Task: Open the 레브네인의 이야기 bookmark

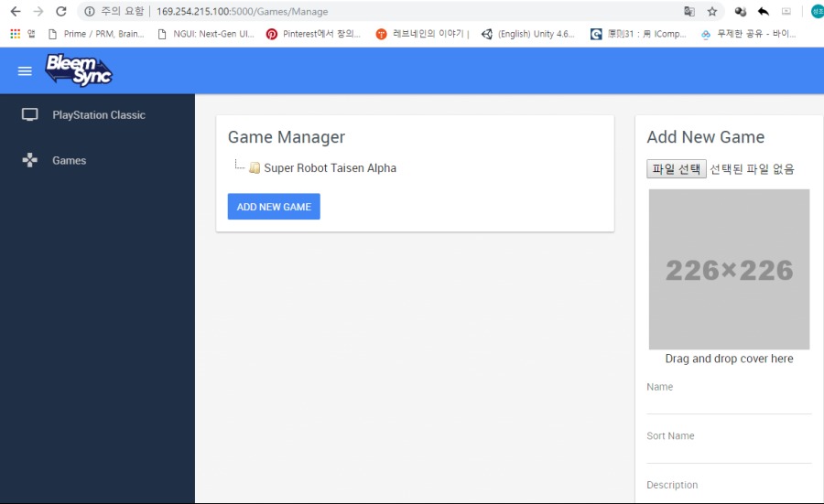Action: pos(422,34)
